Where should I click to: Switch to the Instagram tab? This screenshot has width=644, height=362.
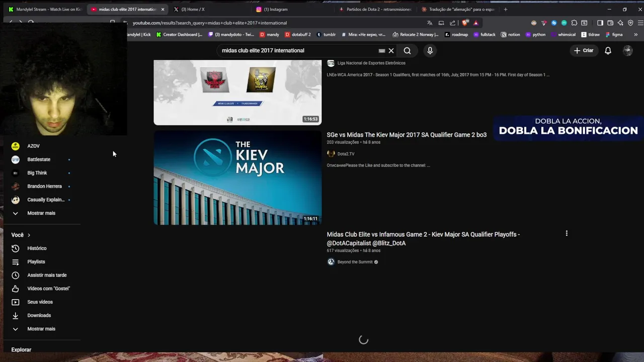(276, 9)
